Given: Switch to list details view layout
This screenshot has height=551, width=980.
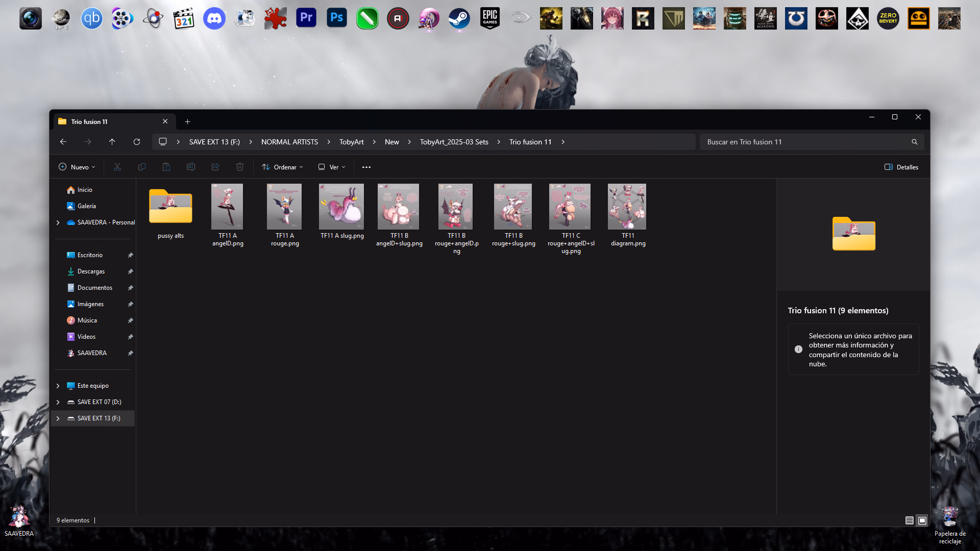Looking at the screenshot, I should pos(909,520).
